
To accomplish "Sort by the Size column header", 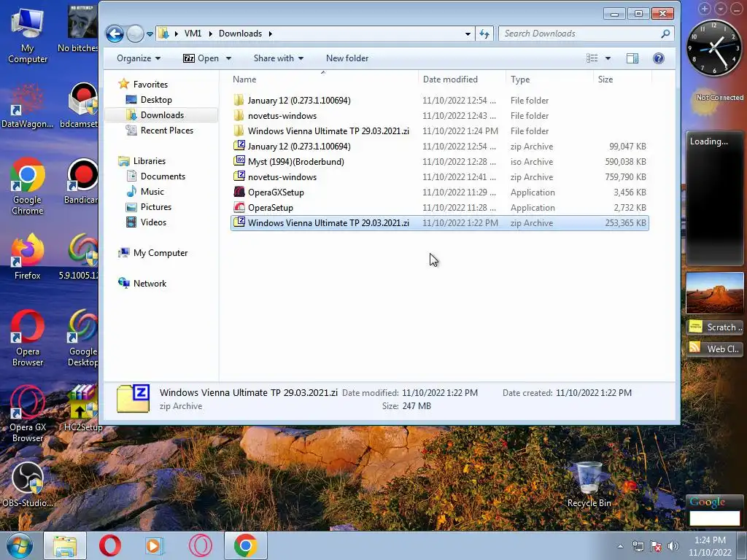I will [622, 79].
